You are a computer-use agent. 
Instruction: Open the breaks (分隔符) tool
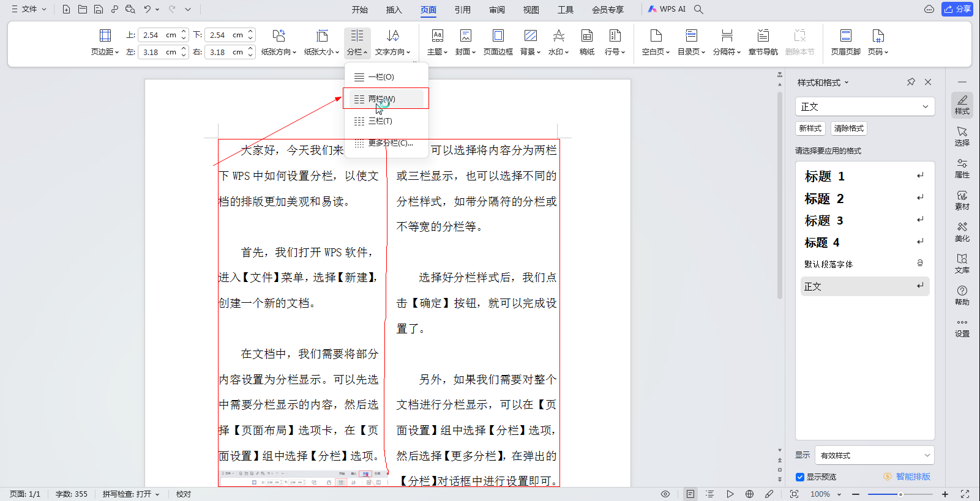(727, 42)
